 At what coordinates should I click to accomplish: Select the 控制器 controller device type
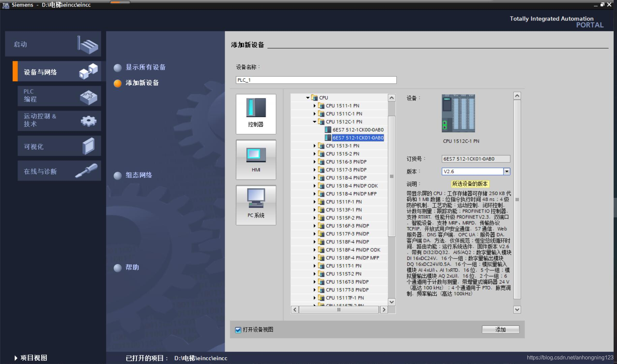[x=256, y=114]
